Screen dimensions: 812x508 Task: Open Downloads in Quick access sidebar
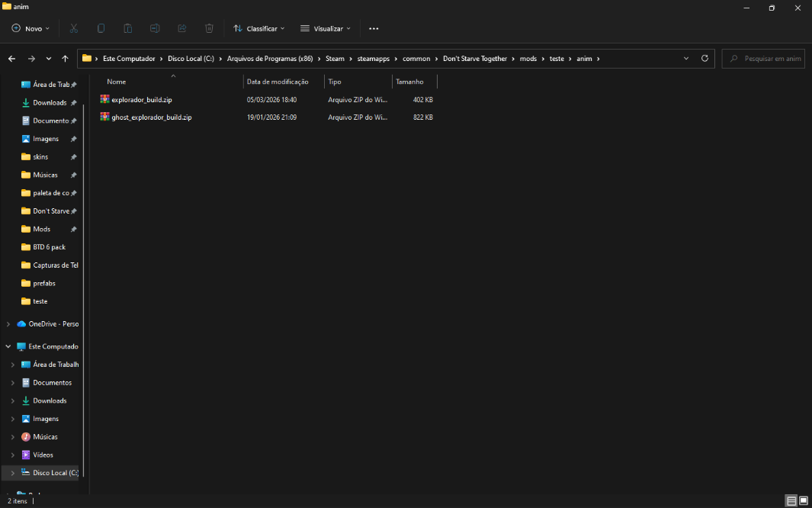pyautogui.click(x=50, y=103)
